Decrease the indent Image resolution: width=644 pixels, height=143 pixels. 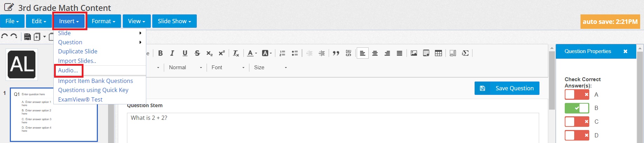pyautogui.click(x=309, y=53)
